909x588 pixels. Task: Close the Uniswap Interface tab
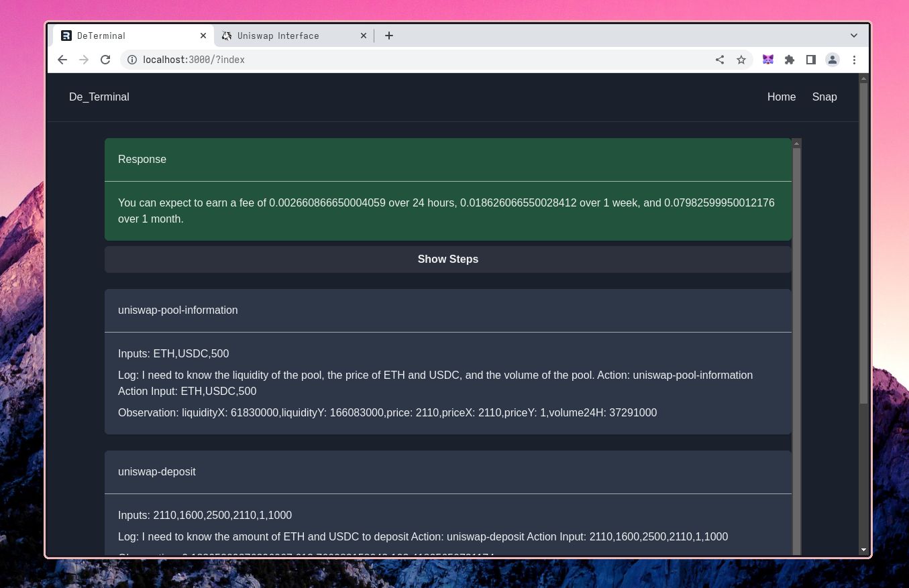click(x=364, y=36)
